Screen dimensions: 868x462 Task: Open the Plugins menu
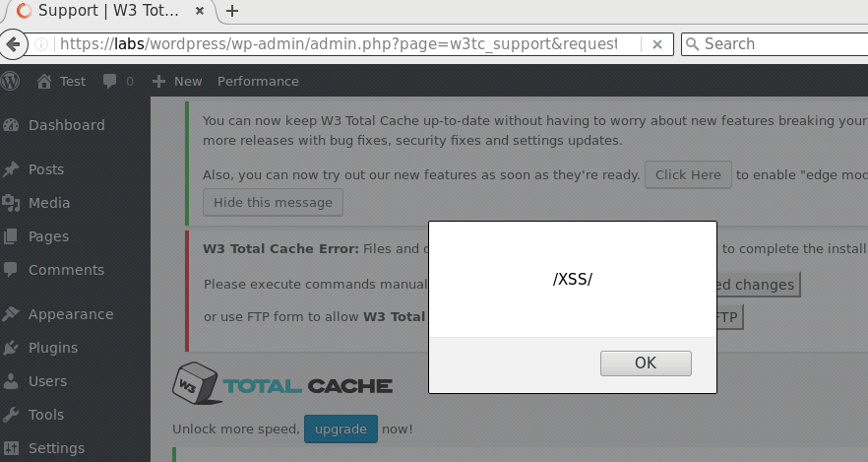[52, 348]
